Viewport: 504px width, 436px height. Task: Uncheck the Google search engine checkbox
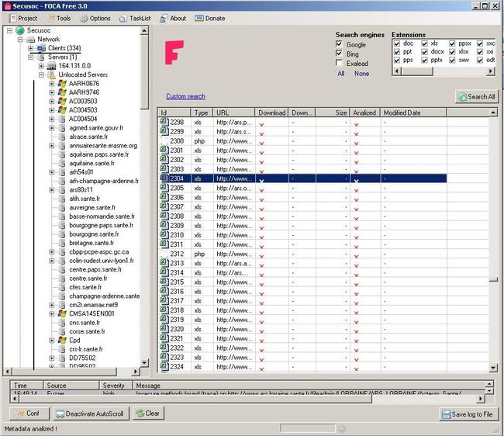[339, 44]
